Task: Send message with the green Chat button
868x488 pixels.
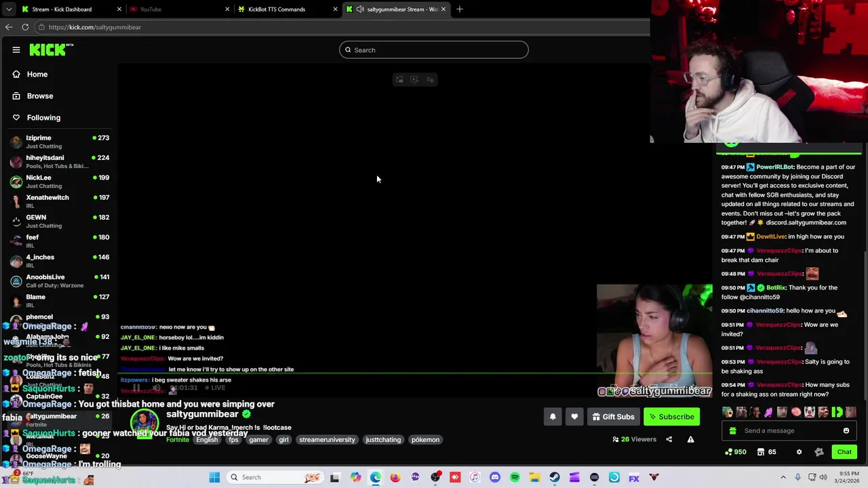Action: pos(844,452)
